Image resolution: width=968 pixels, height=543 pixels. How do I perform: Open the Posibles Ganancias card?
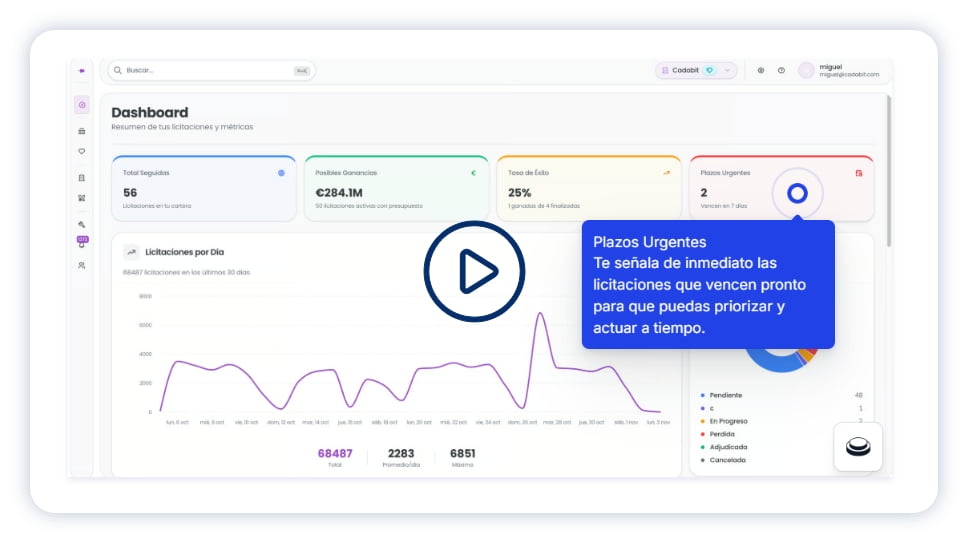396,189
